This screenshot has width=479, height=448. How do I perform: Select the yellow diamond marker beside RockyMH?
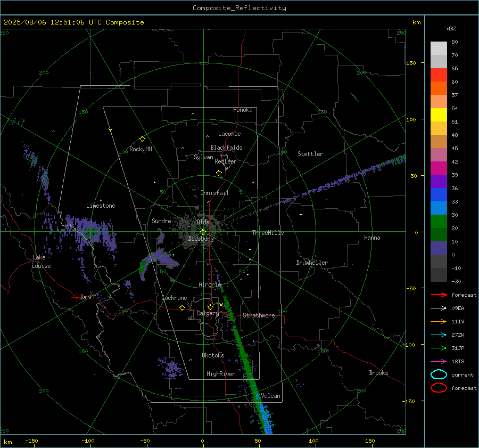(x=142, y=139)
